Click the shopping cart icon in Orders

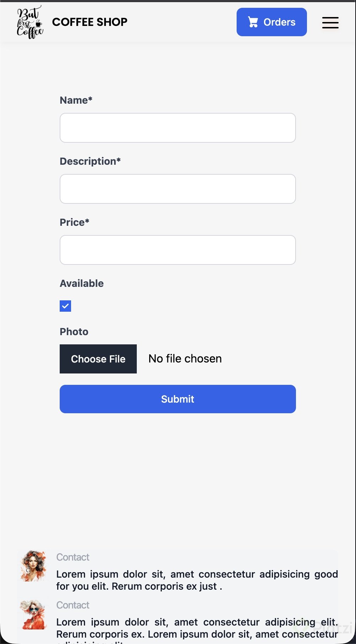[x=253, y=22]
